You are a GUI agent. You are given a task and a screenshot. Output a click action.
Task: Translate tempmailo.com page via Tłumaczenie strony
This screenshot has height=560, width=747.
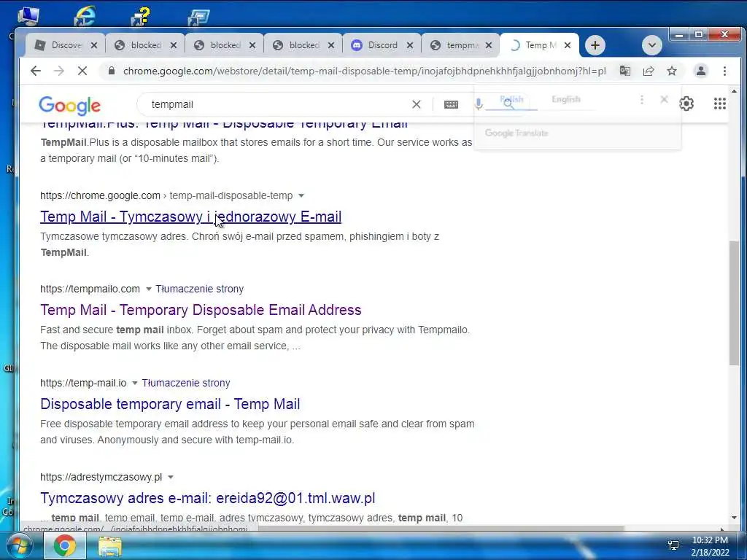(200, 289)
